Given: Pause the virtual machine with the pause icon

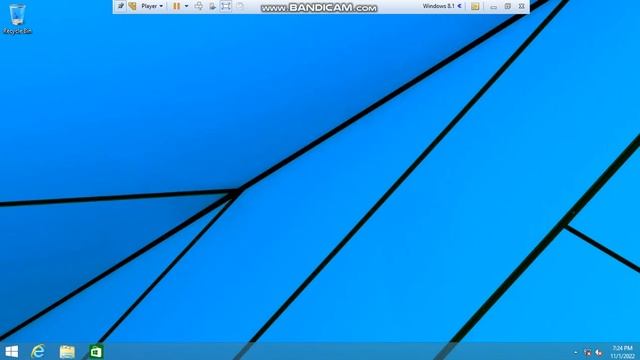Looking at the screenshot, I should click(176, 6).
